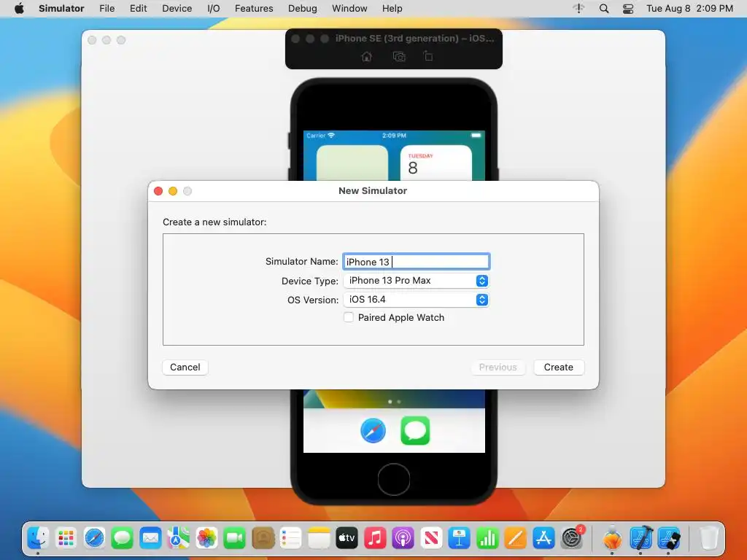Open Contacts from the dock

pyautogui.click(x=263, y=539)
